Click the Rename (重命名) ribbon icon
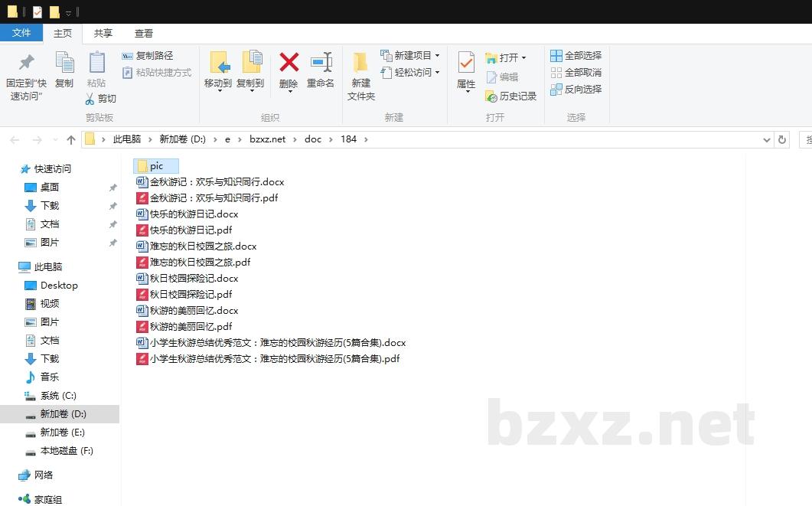The image size is (812, 506). click(321, 63)
